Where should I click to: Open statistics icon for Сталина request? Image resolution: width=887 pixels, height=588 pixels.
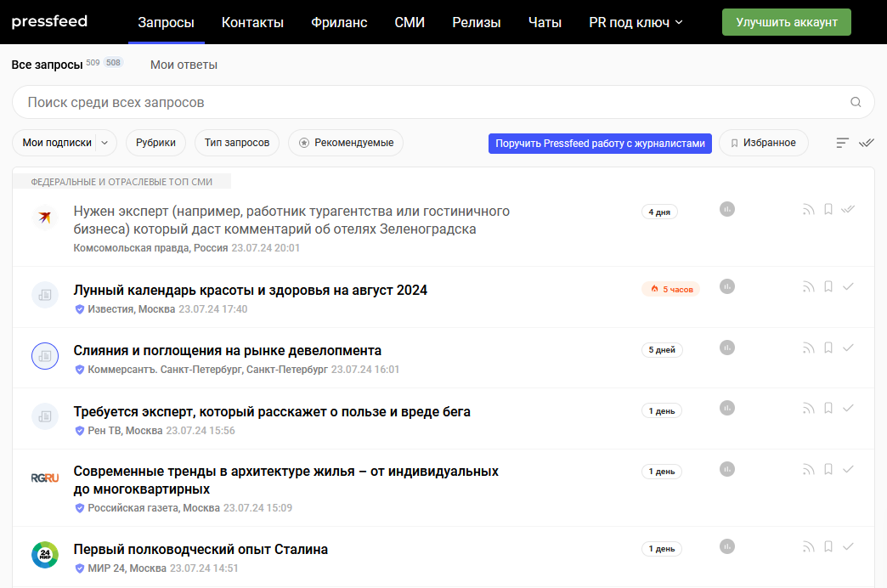(x=727, y=546)
